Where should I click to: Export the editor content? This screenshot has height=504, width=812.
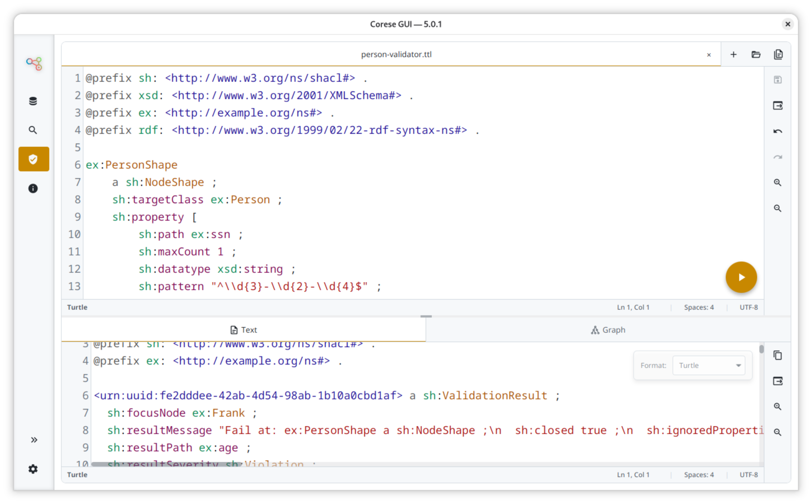tap(778, 106)
